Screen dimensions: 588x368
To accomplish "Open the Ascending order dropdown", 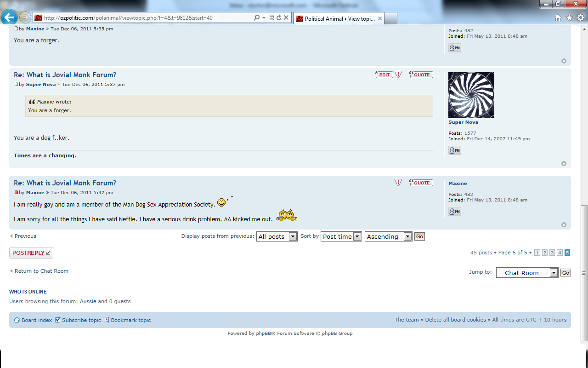I will [389, 236].
